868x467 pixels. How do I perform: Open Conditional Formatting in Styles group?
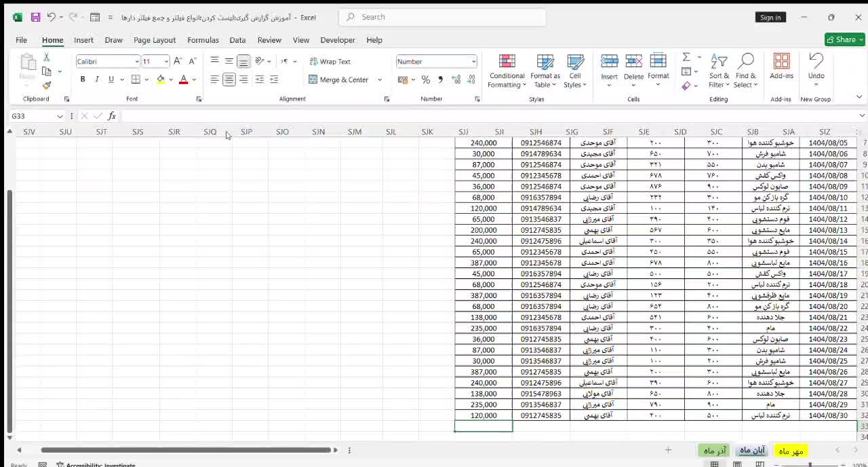point(507,71)
